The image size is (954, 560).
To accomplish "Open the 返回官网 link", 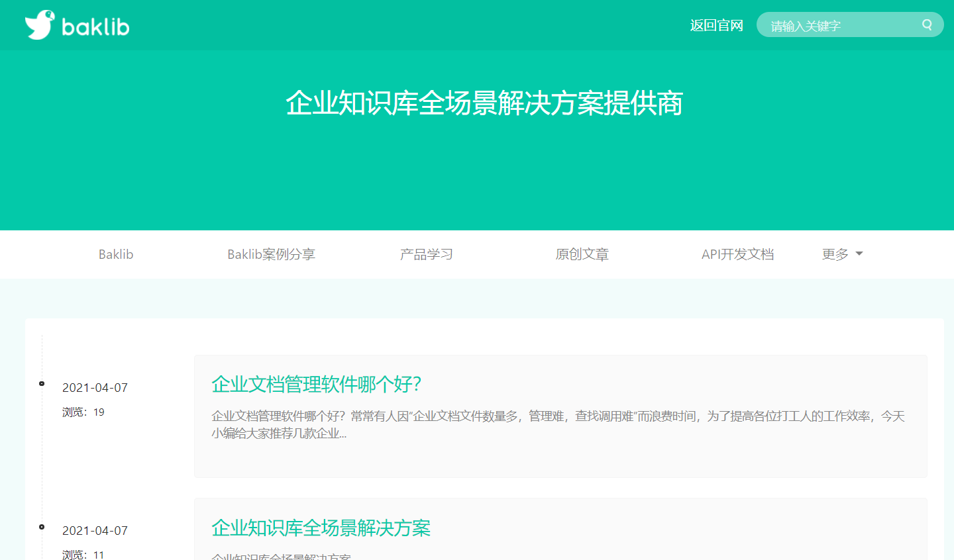I will (716, 25).
